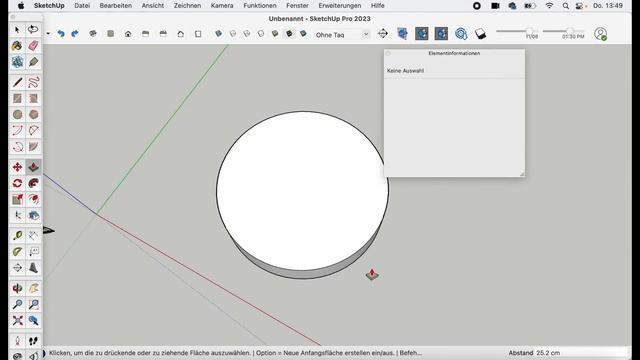Choose the Paint Bucket tool
This screenshot has height=360, width=640.
[17, 46]
